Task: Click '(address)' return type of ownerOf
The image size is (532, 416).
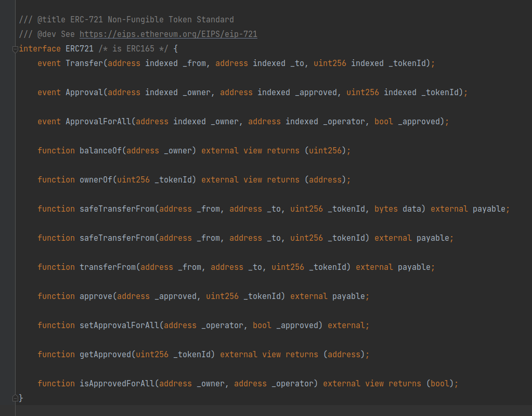Action: pyautogui.click(x=325, y=180)
